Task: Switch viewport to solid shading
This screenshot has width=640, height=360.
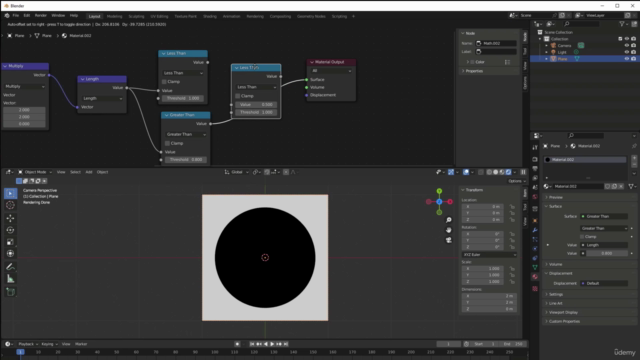Action: (496, 172)
